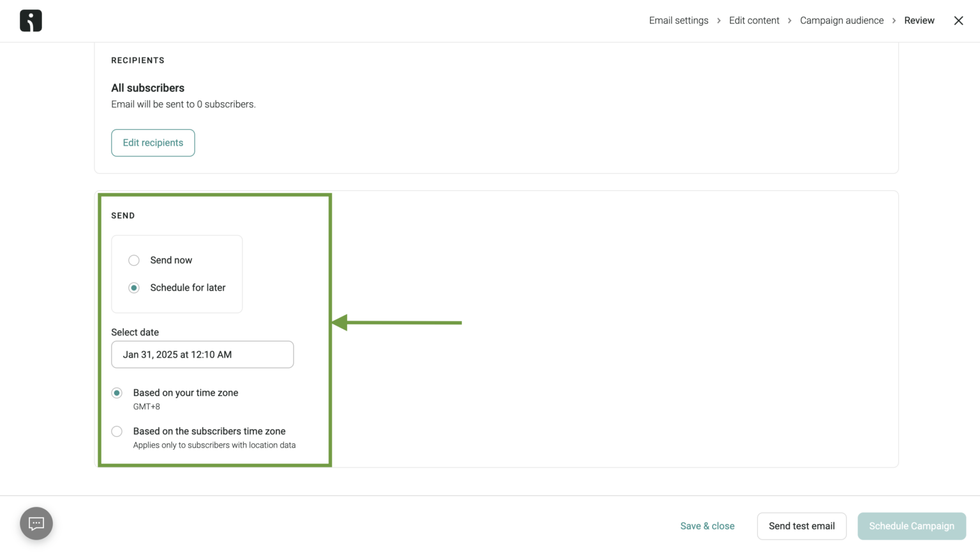Click the Edit recipients button

click(153, 142)
